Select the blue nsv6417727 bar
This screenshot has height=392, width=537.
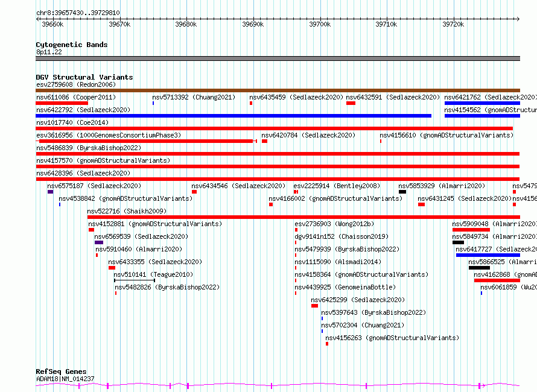tap(488, 255)
